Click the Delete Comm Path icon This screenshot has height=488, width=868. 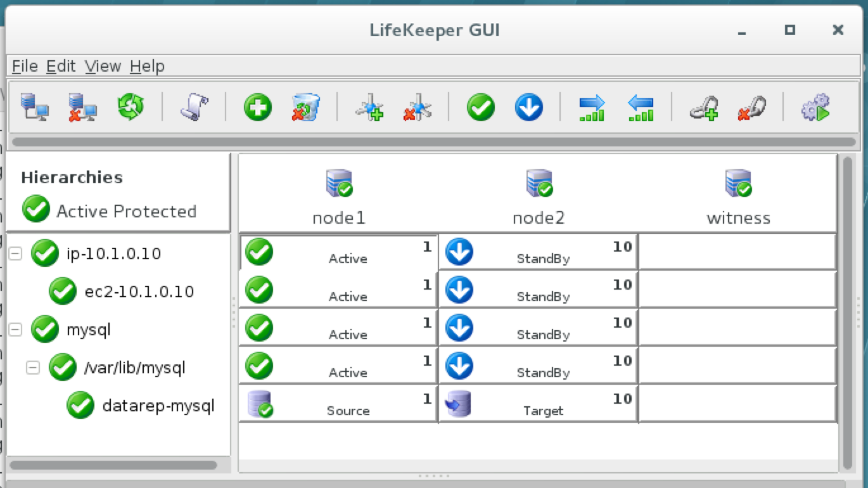click(x=417, y=107)
